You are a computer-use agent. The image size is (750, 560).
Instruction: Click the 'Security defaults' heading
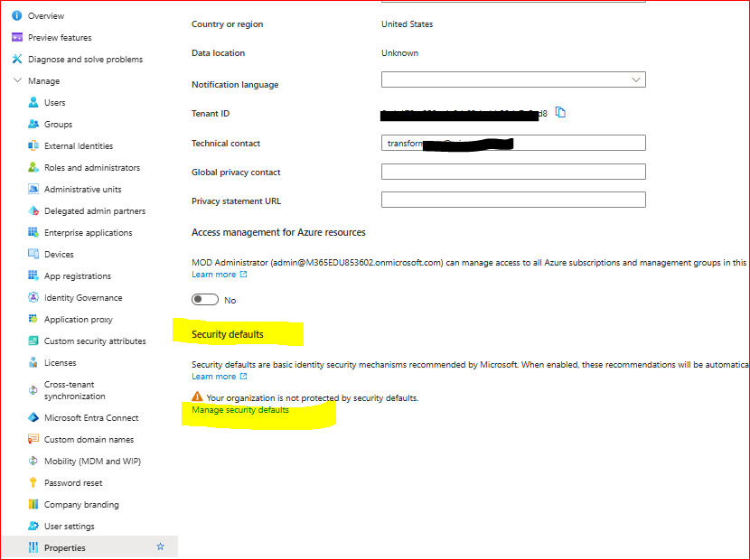point(227,334)
